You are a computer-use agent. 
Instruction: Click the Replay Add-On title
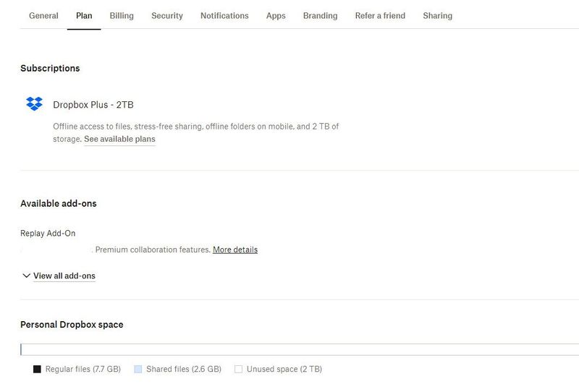click(48, 233)
